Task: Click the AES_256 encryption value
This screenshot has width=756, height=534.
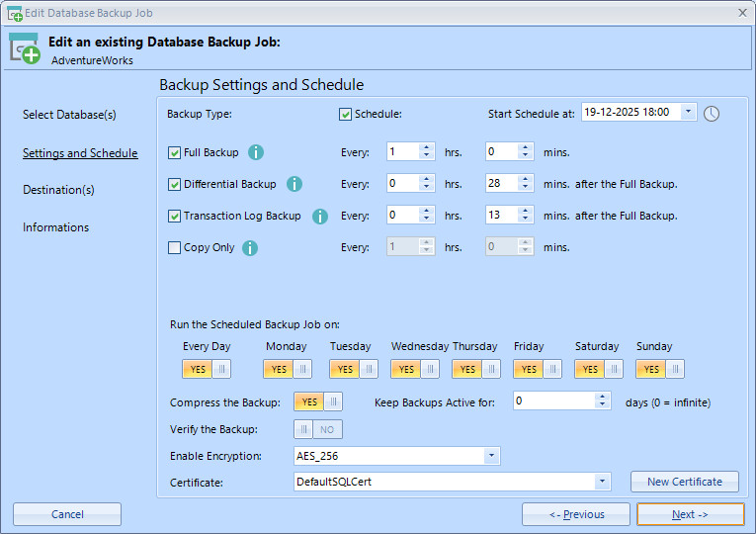Action: [317, 456]
